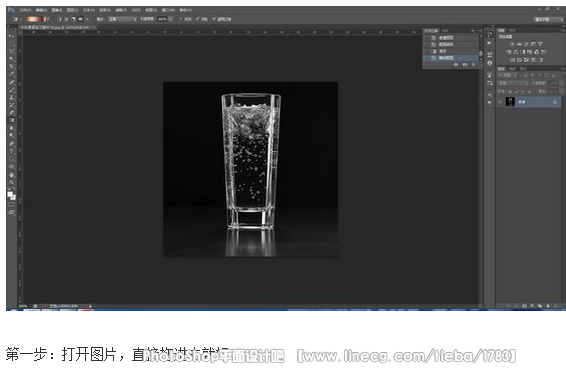Add a Brightness/Contrast adjustment
This screenshot has height=373, width=566.
point(512,44)
